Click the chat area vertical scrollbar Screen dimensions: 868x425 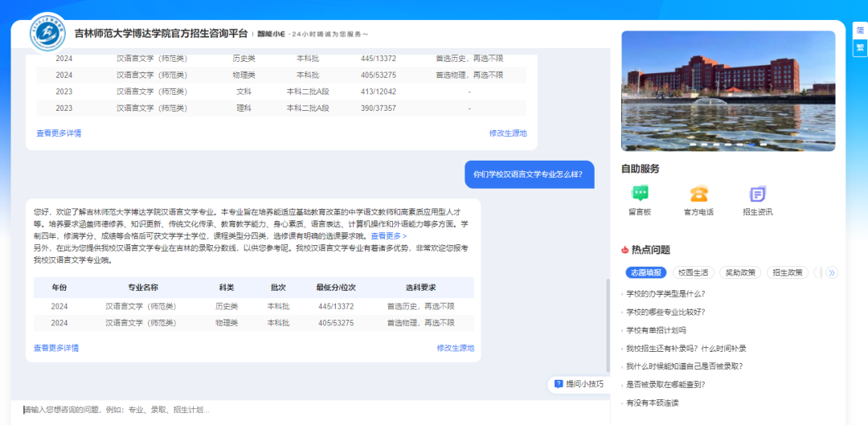608,321
